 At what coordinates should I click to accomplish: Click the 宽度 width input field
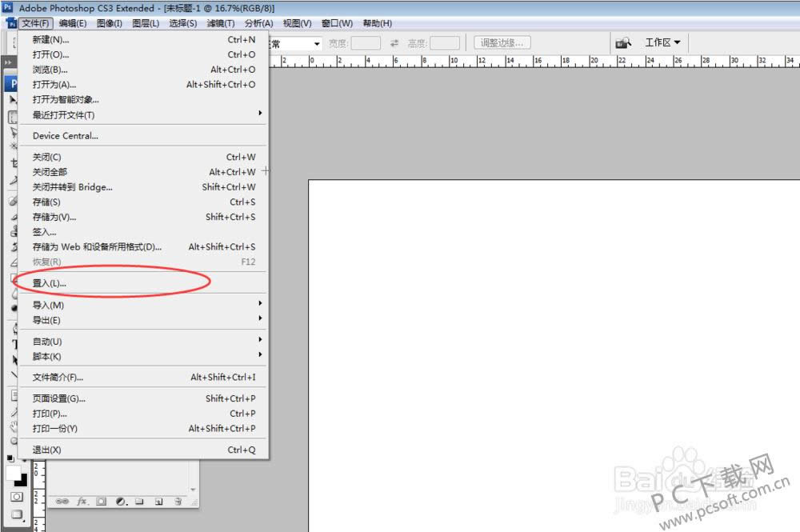point(366,43)
